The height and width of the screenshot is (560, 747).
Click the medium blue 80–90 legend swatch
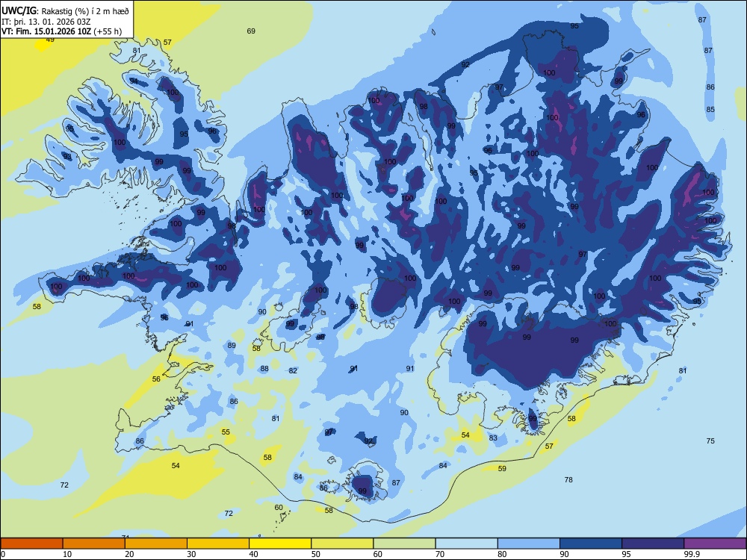tap(529, 544)
